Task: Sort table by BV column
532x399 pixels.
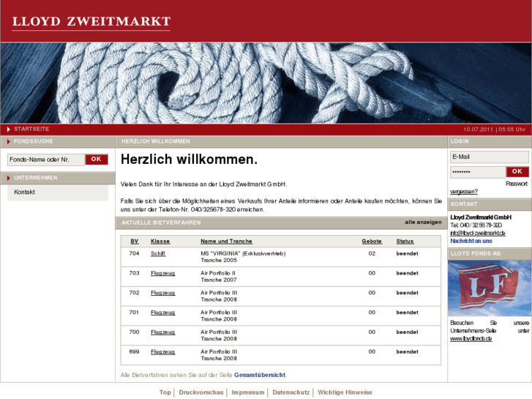Action: click(135, 241)
